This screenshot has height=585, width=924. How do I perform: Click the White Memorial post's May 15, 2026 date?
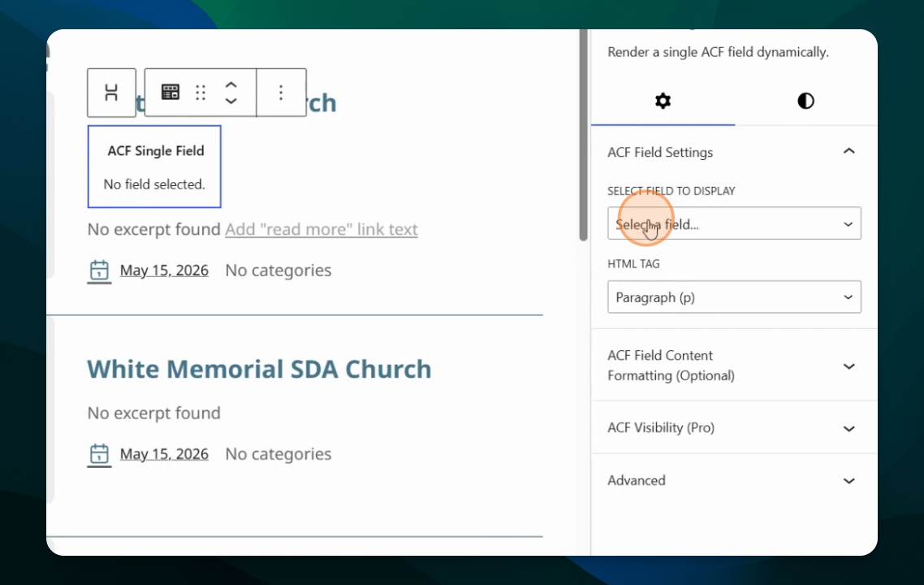164,453
